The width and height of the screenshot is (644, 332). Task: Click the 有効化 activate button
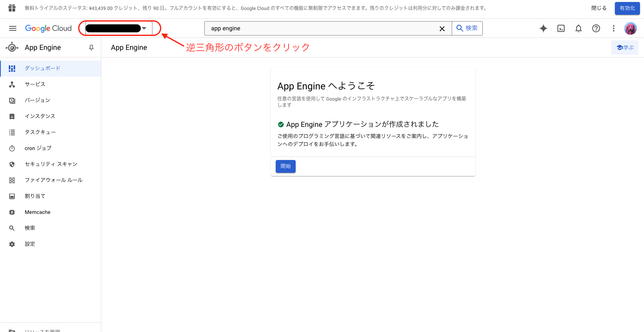point(627,8)
